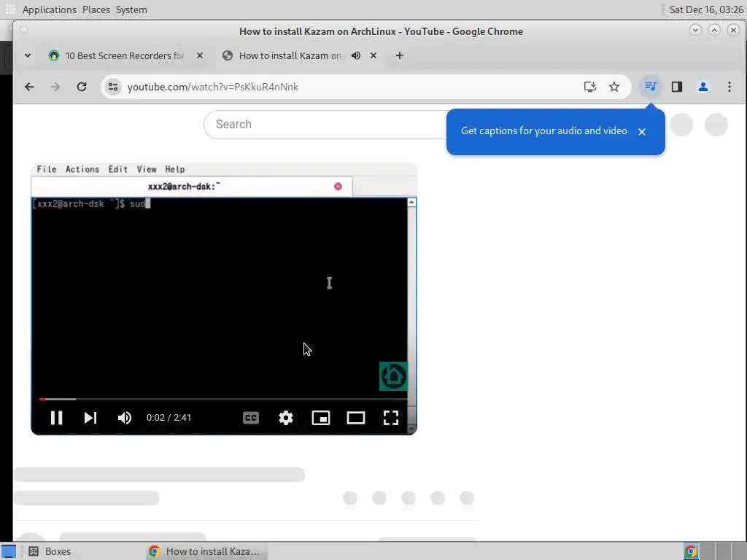
Task: Toggle closed captions in player
Action: coord(251,418)
